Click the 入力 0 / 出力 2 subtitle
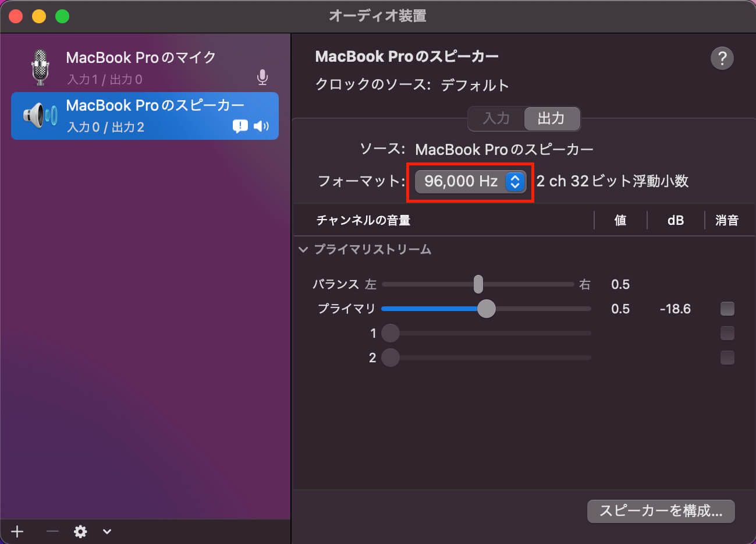The height and width of the screenshot is (544, 756). (x=105, y=127)
